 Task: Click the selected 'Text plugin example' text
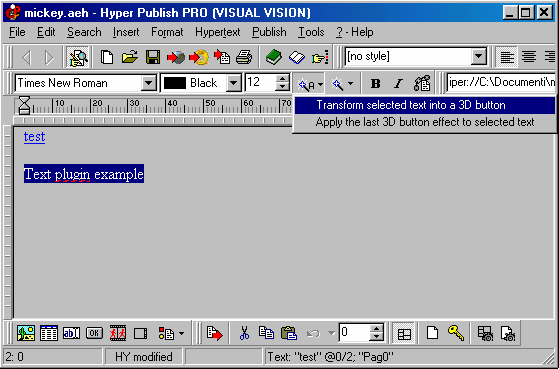click(x=84, y=174)
